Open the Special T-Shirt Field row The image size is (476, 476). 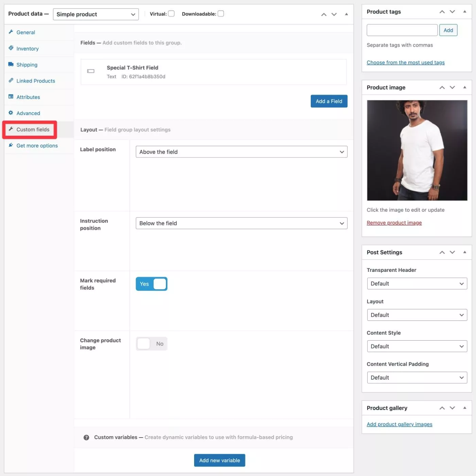[214, 72]
